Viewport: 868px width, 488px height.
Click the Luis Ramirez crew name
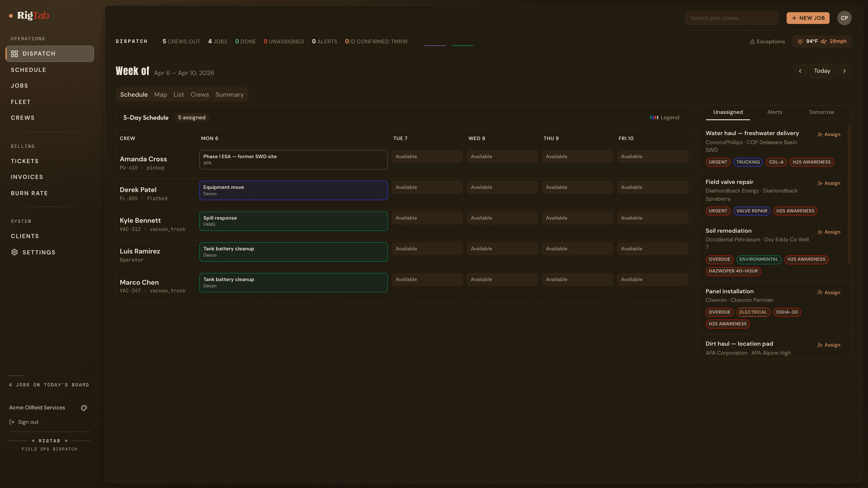pyautogui.click(x=140, y=251)
